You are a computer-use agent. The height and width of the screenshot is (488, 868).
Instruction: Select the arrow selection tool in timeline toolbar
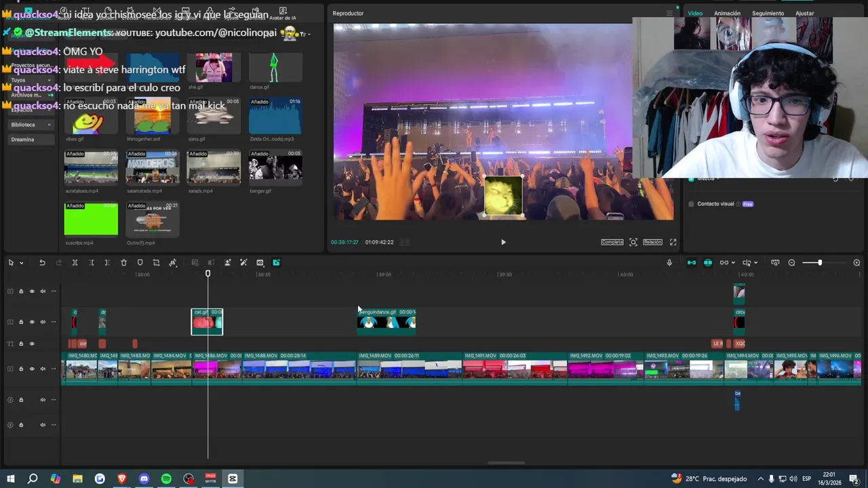(x=11, y=263)
